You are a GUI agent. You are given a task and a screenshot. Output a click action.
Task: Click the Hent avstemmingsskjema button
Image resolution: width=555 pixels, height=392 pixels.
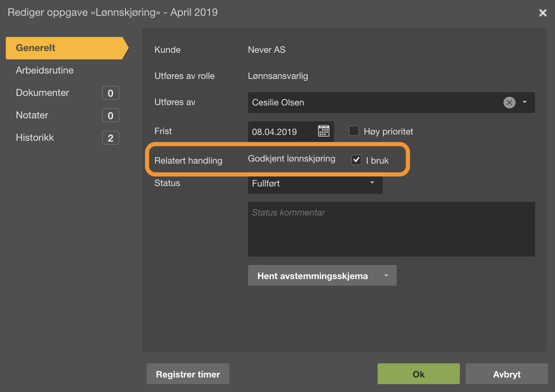(x=312, y=276)
